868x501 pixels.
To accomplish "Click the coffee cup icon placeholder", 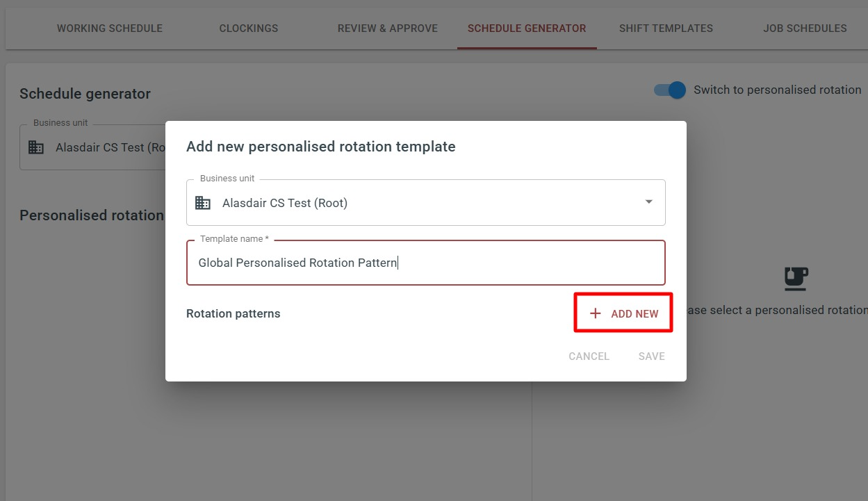I will pos(796,279).
